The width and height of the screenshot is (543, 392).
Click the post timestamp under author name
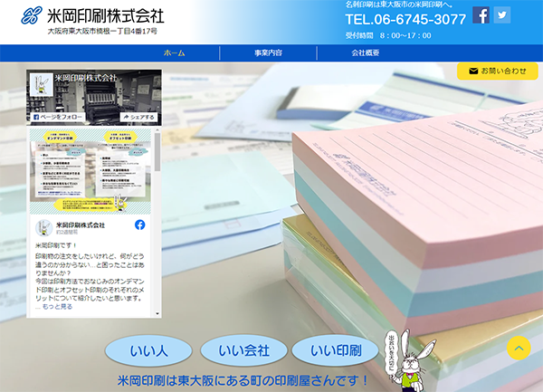pyautogui.click(x=67, y=233)
